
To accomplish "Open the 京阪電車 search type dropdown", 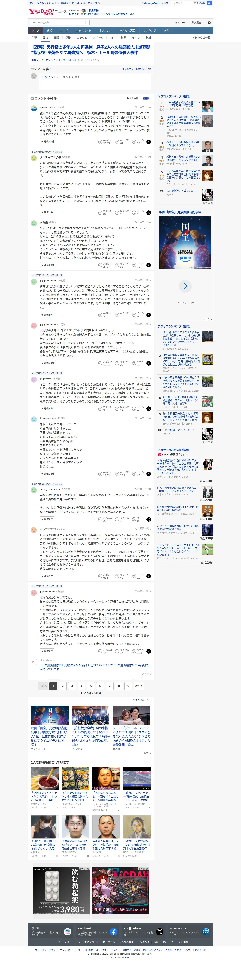I will point(200,3).
